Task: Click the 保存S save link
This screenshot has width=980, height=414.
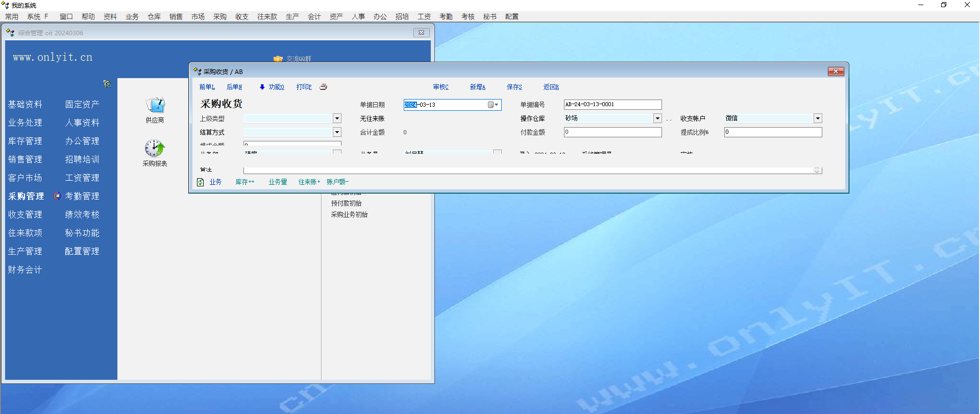Action: point(514,87)
